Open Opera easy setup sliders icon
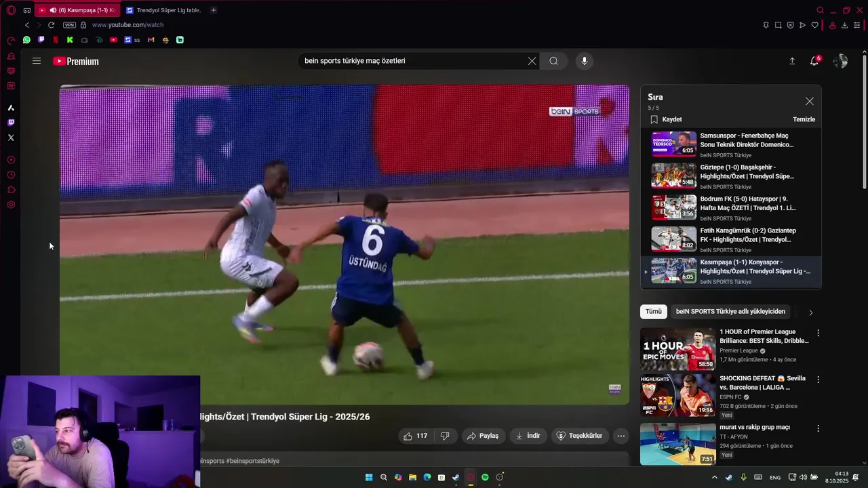Screen dimensions: 868x488 857,25
